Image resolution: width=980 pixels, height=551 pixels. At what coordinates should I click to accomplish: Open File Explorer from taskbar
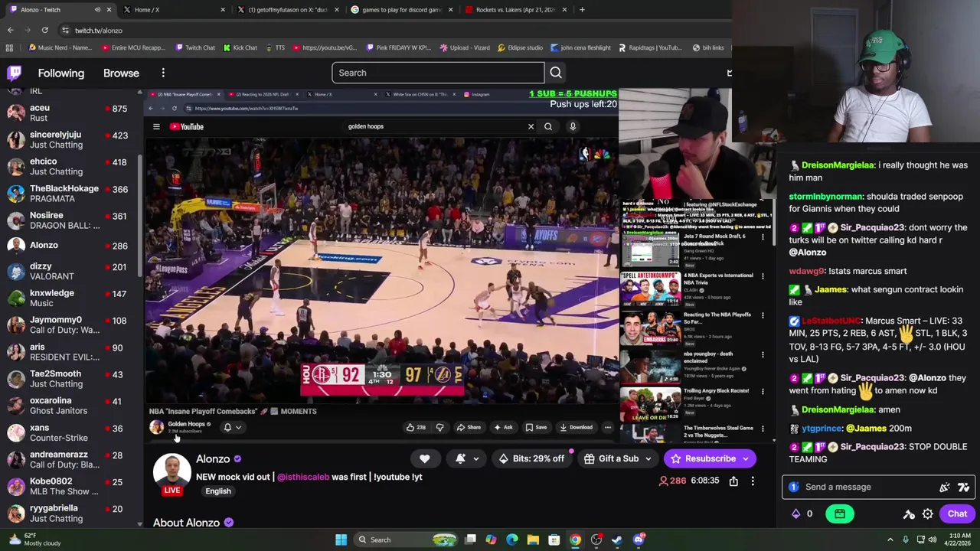[533, 540]
